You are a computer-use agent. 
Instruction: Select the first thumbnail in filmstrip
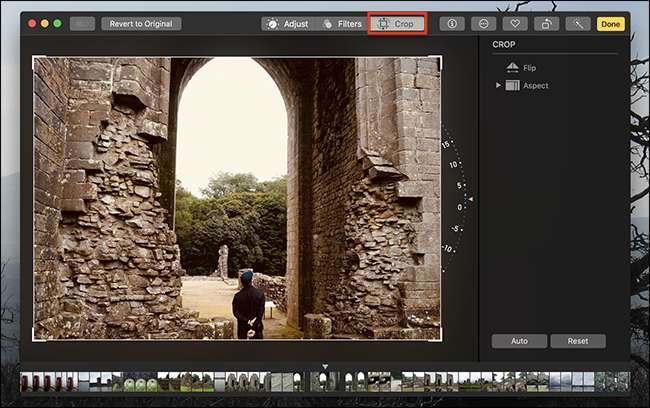26,381
